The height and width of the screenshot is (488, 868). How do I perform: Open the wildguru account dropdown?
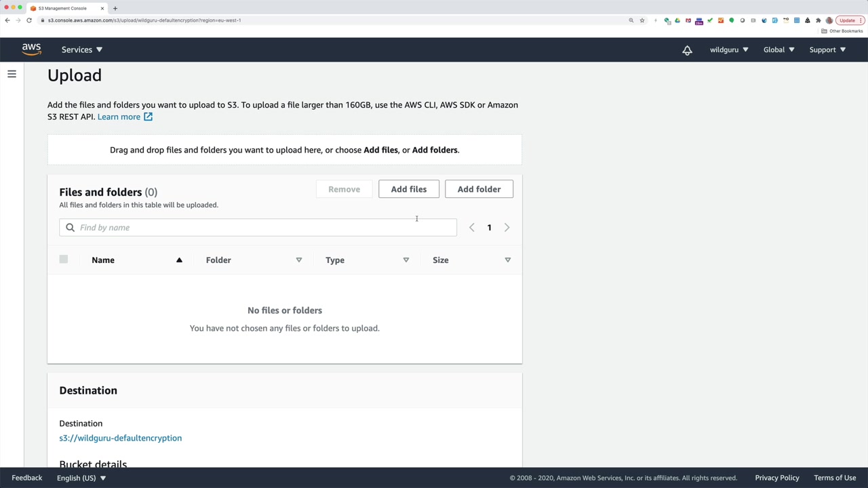(x=729, y=49)
